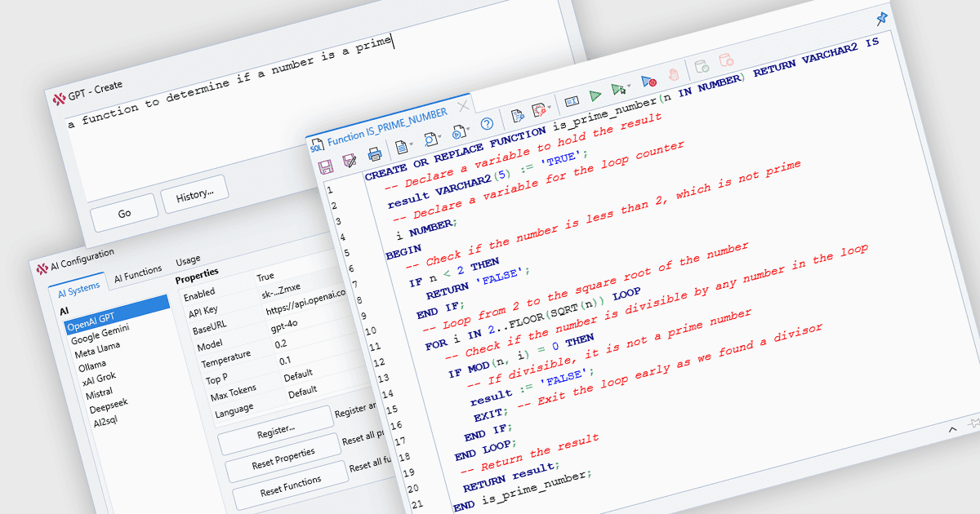
Task: Select AI2sql in the AI list
Action: [105, 421]
